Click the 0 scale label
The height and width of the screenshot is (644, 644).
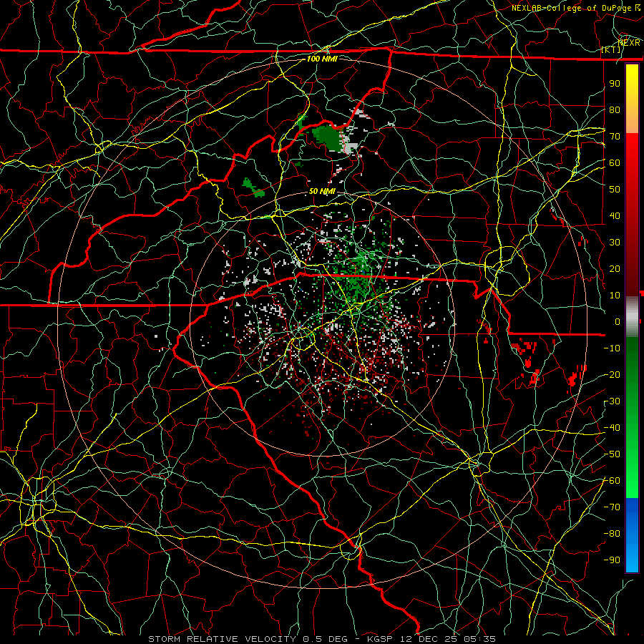coord(618,322)
